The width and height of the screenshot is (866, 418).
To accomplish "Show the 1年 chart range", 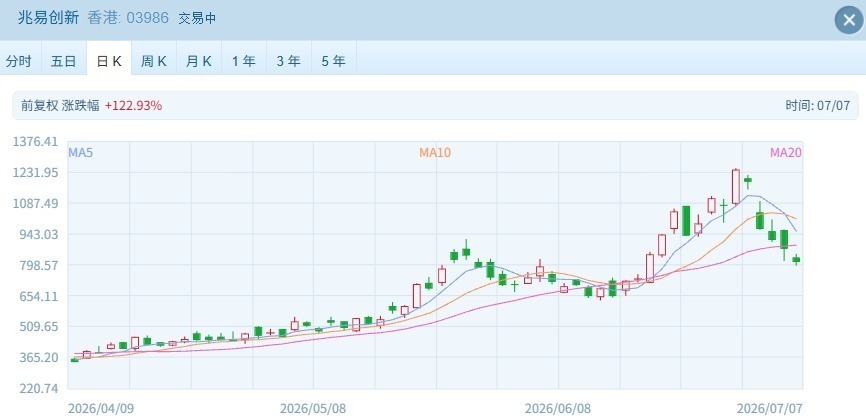I will [244, 60].
